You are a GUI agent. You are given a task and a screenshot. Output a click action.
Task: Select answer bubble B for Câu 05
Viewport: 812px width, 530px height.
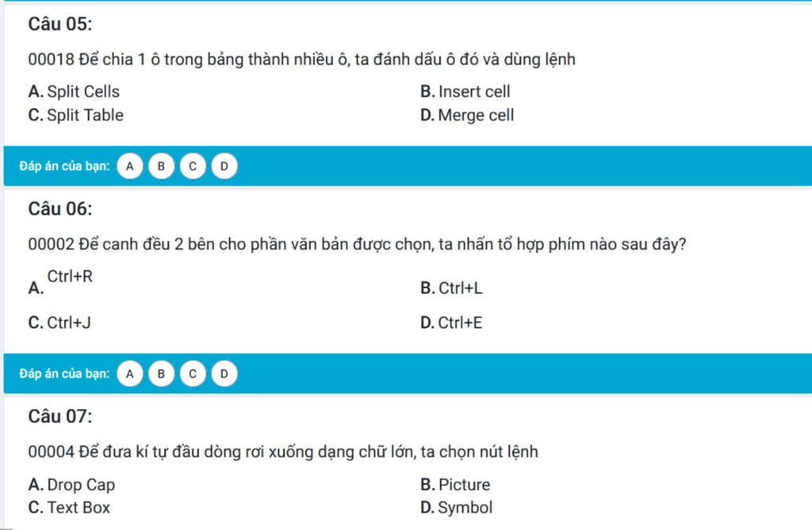[161, 166]
